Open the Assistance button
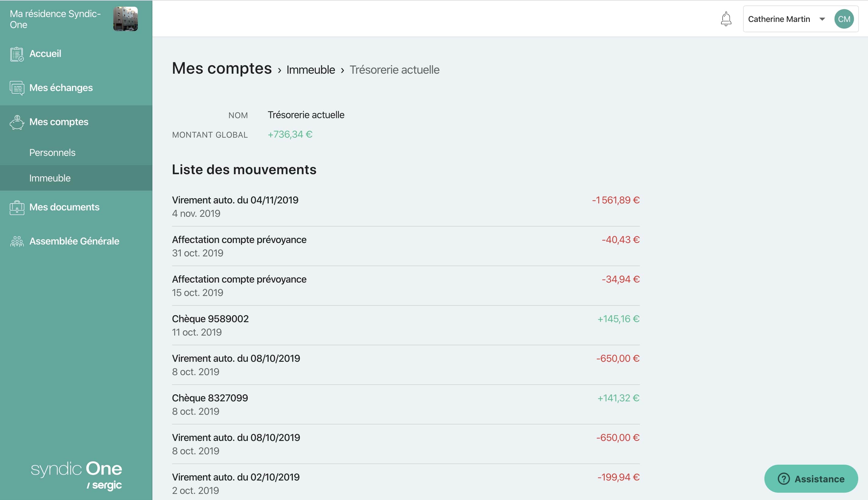The height and width of the screenshot is (500, 868). coord(811,479)
